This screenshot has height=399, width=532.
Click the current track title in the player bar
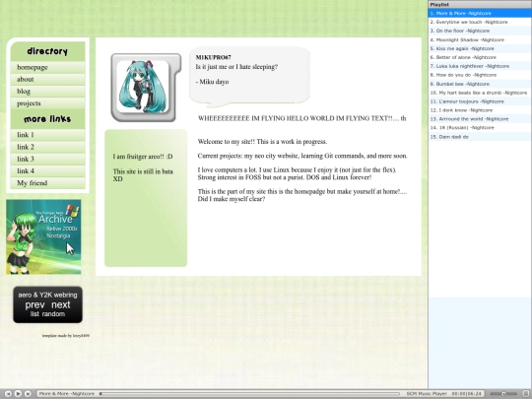67,393
